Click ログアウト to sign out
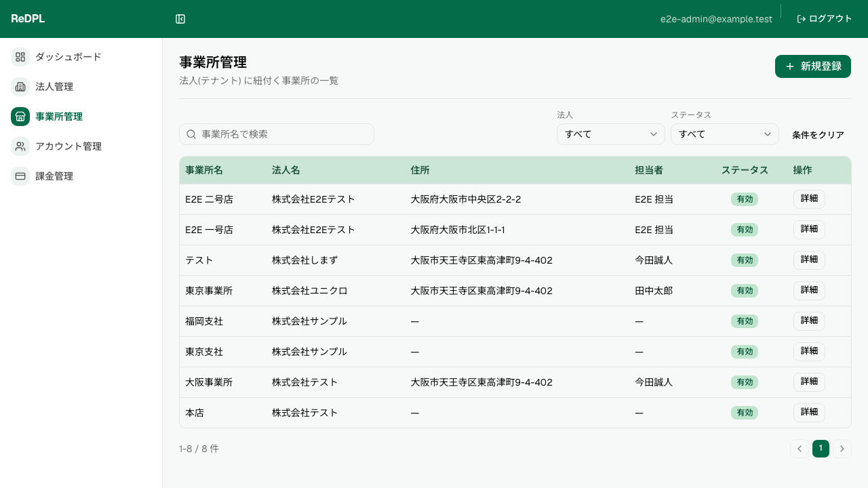The width and height of the screenshot is (868, 488). (x=825, y=19)
